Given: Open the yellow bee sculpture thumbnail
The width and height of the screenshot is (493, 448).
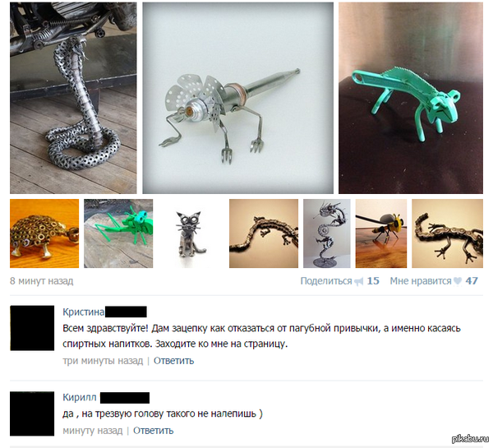Looking at the screenshot, I should point(381,233).
